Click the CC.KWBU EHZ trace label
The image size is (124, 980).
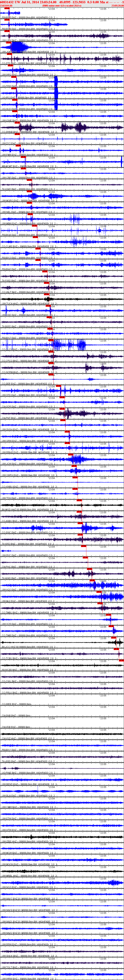pyautogui.click(x=29, y=487)
